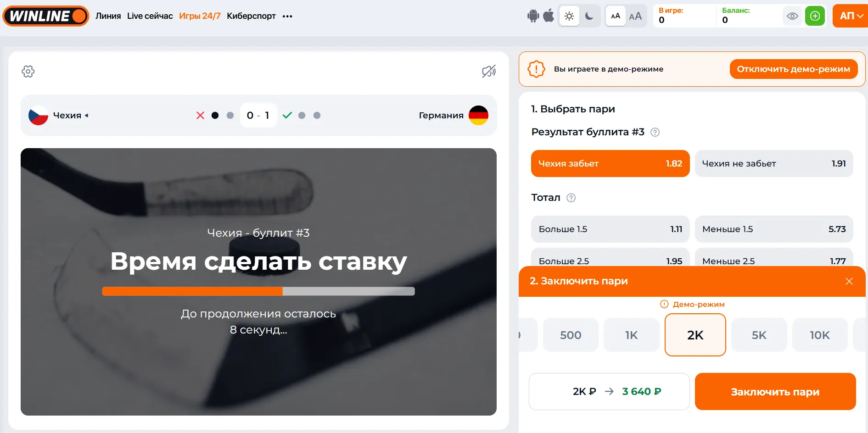Expand the АП account dropdown

(x=851, y=16)
